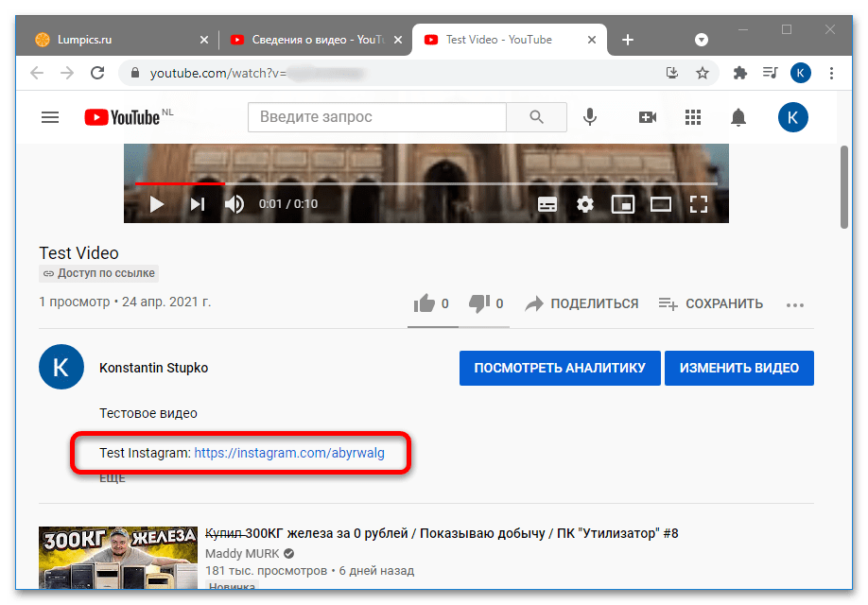Go to YouTube home via logo

tap(122, 117)
